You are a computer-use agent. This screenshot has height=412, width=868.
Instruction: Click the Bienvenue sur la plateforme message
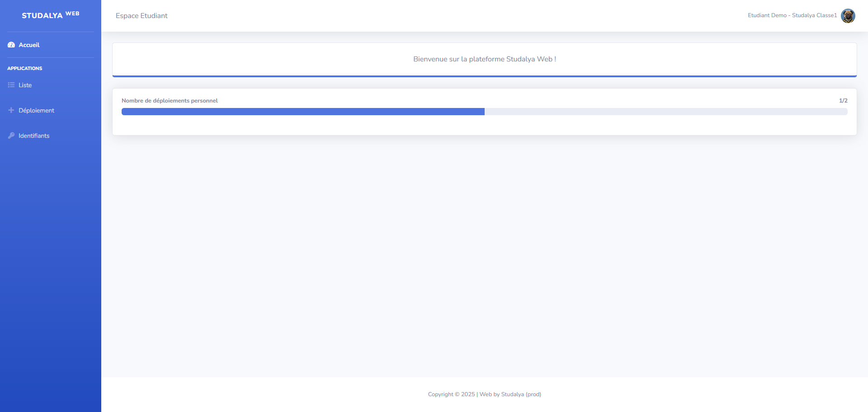[x=485, y=59]
